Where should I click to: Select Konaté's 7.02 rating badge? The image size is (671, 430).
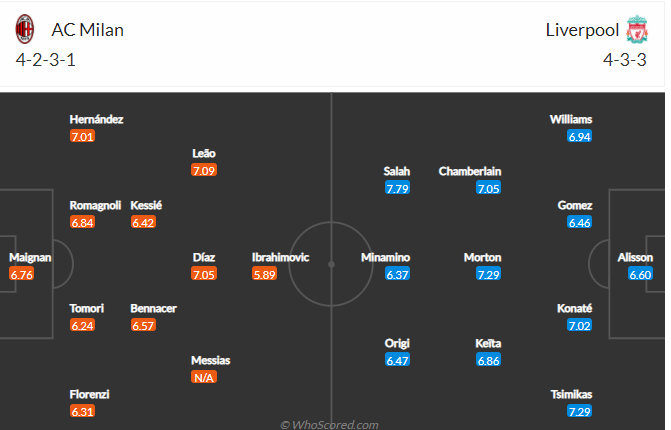point(579,325)
